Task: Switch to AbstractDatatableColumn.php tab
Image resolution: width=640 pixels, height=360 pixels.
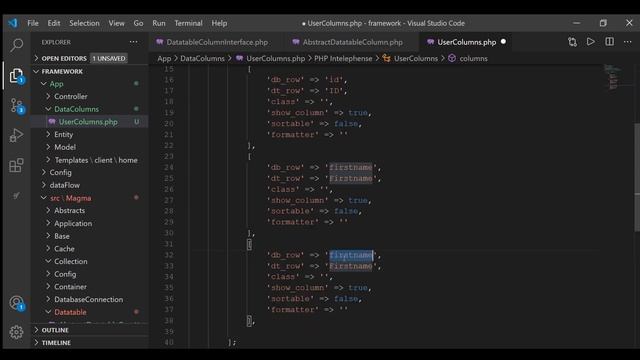Action: (x=352, y=42)
